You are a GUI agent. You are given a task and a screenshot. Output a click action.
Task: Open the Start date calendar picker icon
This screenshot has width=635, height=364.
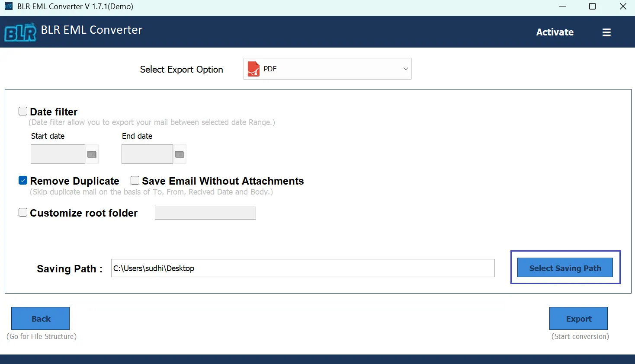click(92, 154)
